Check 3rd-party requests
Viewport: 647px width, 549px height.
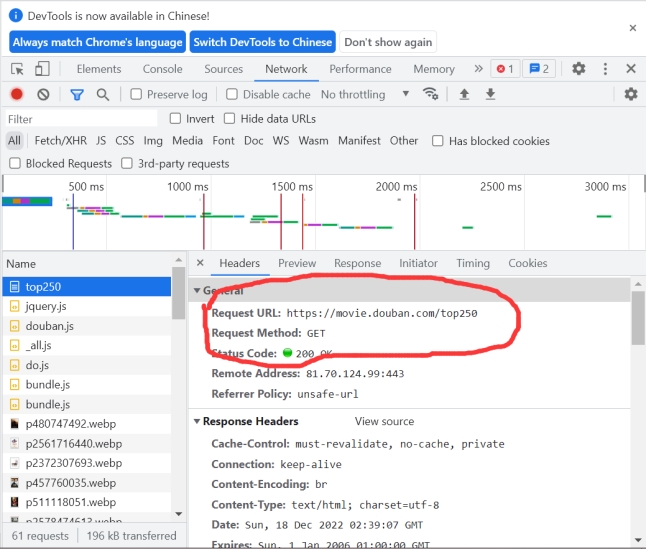tap(127, 163)
